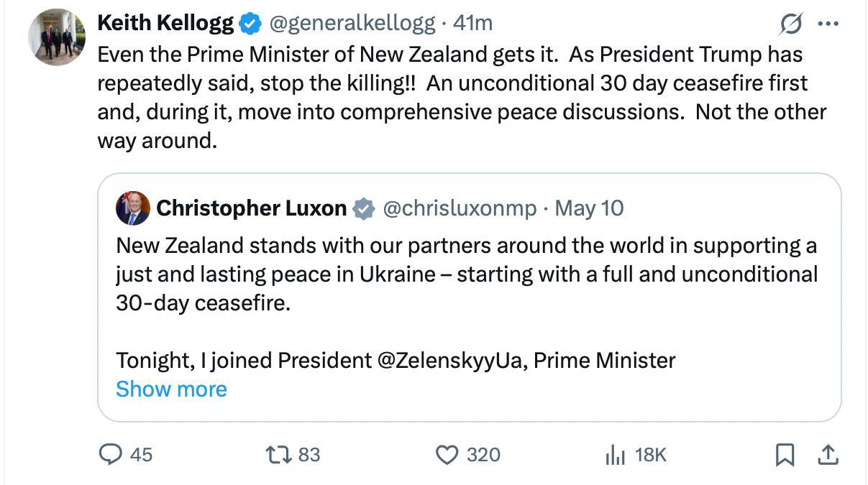Viewport: 868px width, 485px height.
Task: Click the Keith Kellogg display name
Action: pyautogui.click(x=165, y=24)
